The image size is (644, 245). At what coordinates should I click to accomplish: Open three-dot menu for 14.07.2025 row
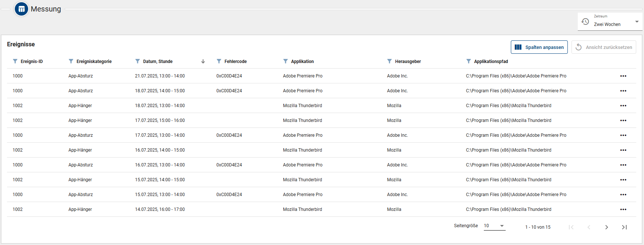[x=623, y=209]
